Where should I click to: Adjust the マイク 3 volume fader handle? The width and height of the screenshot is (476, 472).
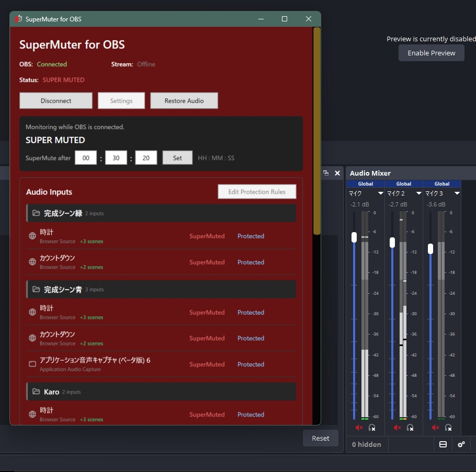(x=430, y=249)
